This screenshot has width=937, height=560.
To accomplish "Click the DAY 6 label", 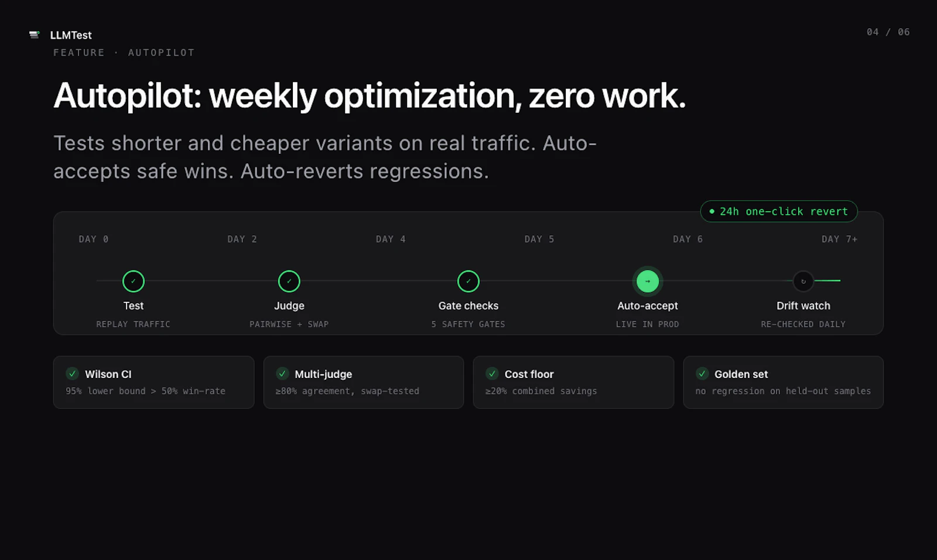I will pyautogui.click(x=688, y=239).
